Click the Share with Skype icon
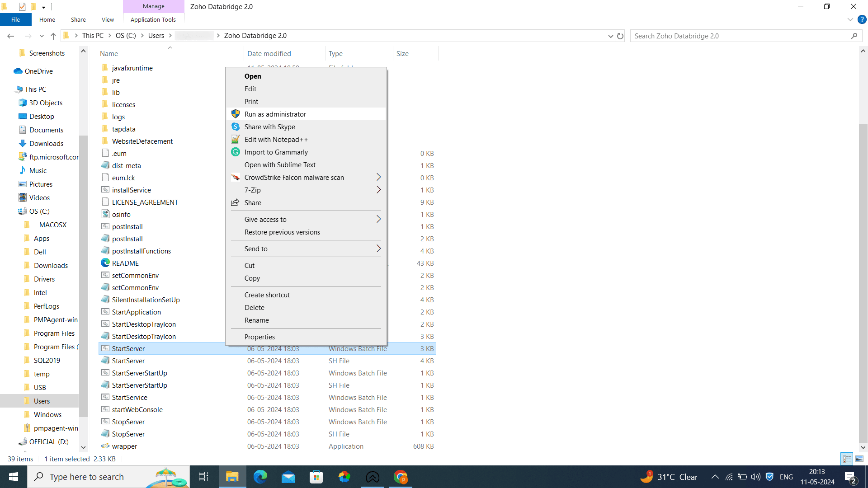868x488 pixels. [x=236, y=127]
